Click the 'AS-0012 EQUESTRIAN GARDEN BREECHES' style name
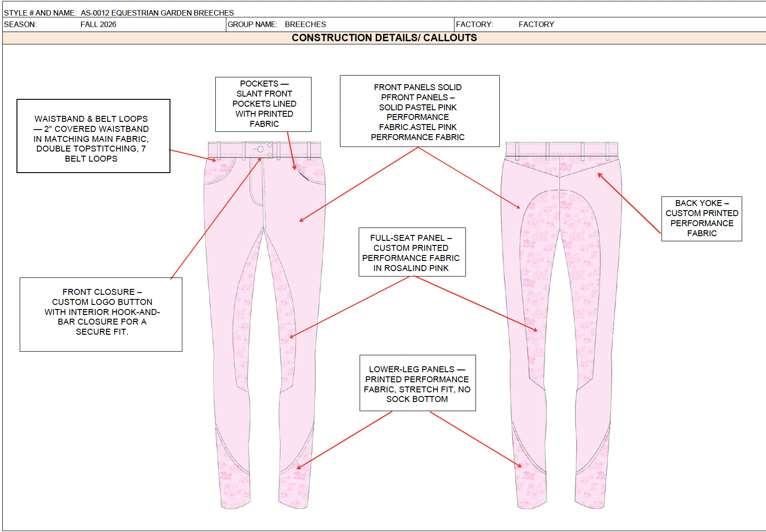Viewport: 766px width, 532px height. tap(157, 13)
